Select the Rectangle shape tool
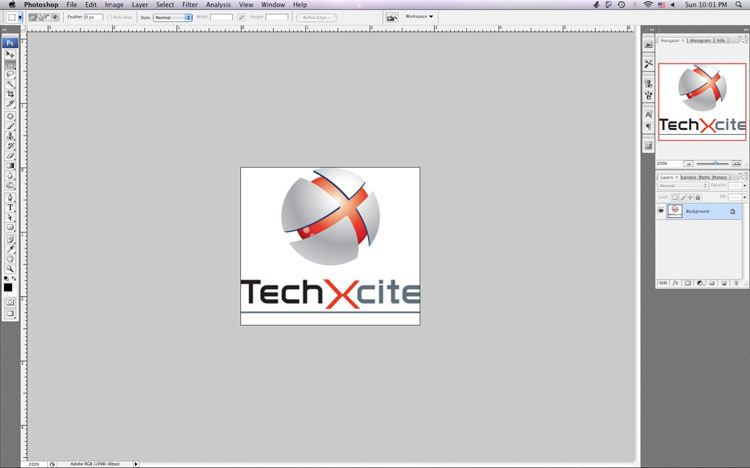This screenshot has width=750, height=468. [10, 227]
